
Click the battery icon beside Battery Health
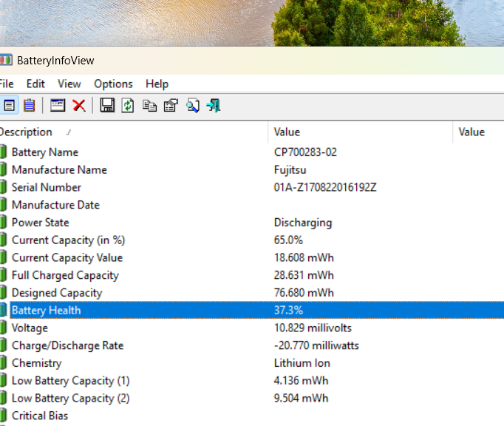pyautogui.click(x=3, y=310)
